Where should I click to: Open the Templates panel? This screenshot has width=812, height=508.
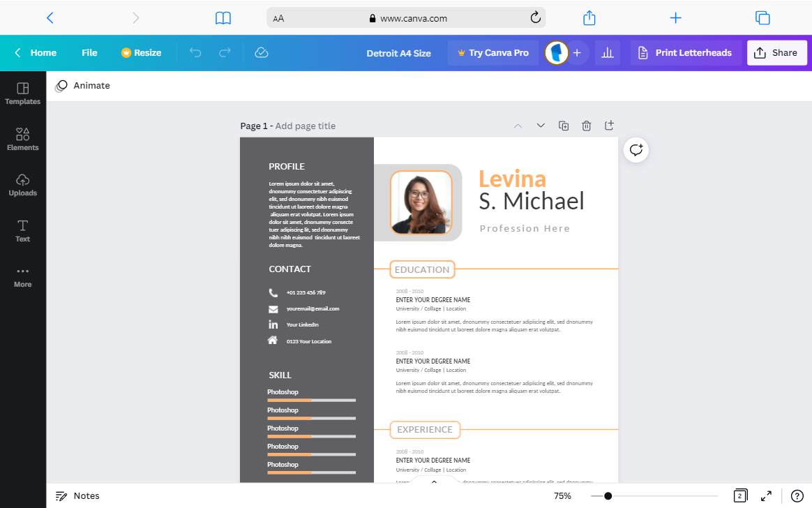click(x=23, y=94)
